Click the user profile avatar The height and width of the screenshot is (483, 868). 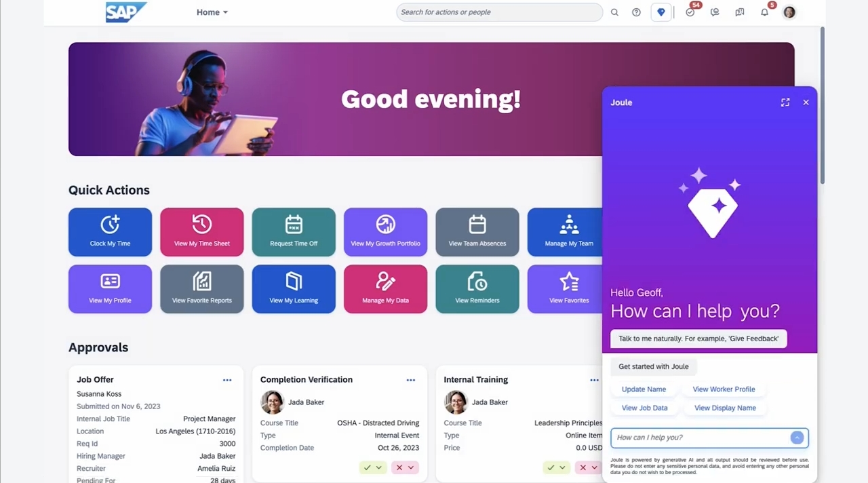[789, 12]
